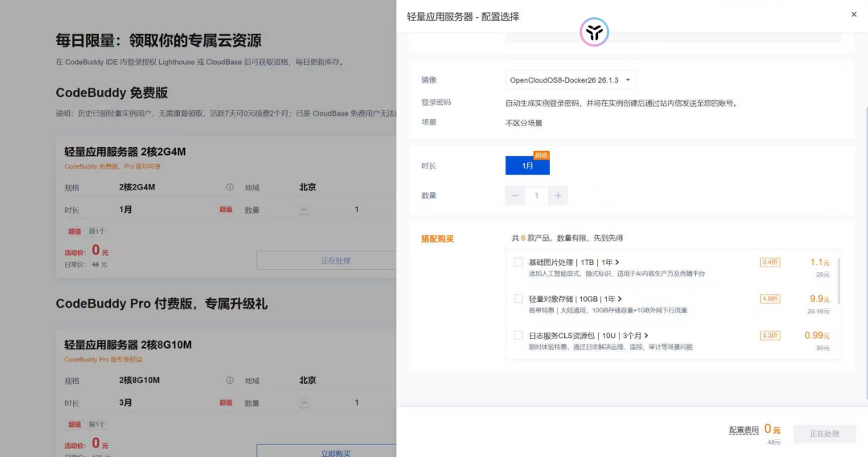This screenshot has width=868, height=457.
Task: Click the quantity input field showing 1
Action: click(x=536, y=195)
